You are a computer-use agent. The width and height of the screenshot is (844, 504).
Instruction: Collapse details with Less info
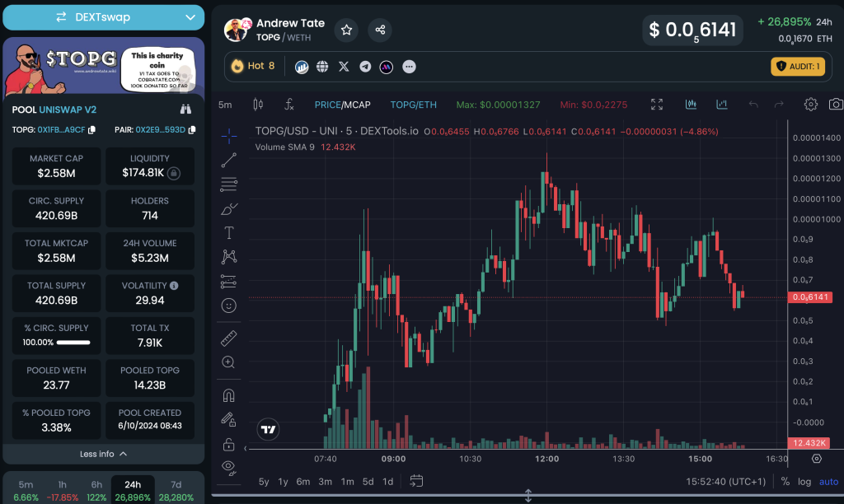pyautogui.click(x=103, y=454)
